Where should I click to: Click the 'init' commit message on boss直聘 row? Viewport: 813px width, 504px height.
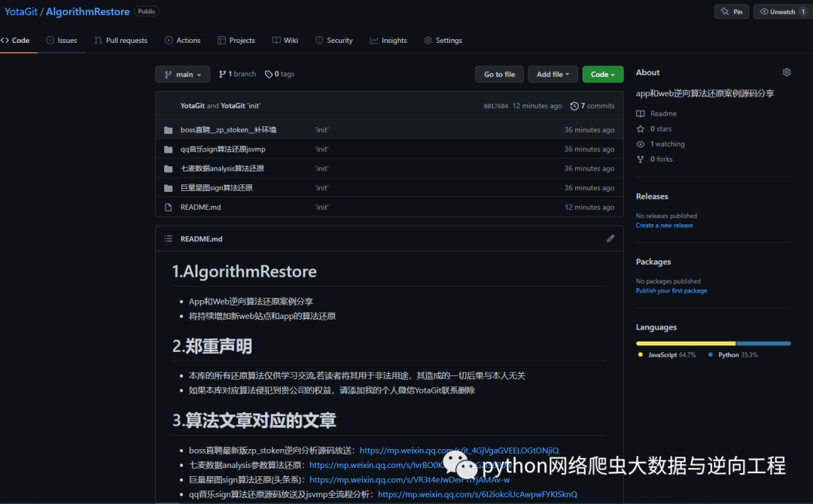click(321, 130)
